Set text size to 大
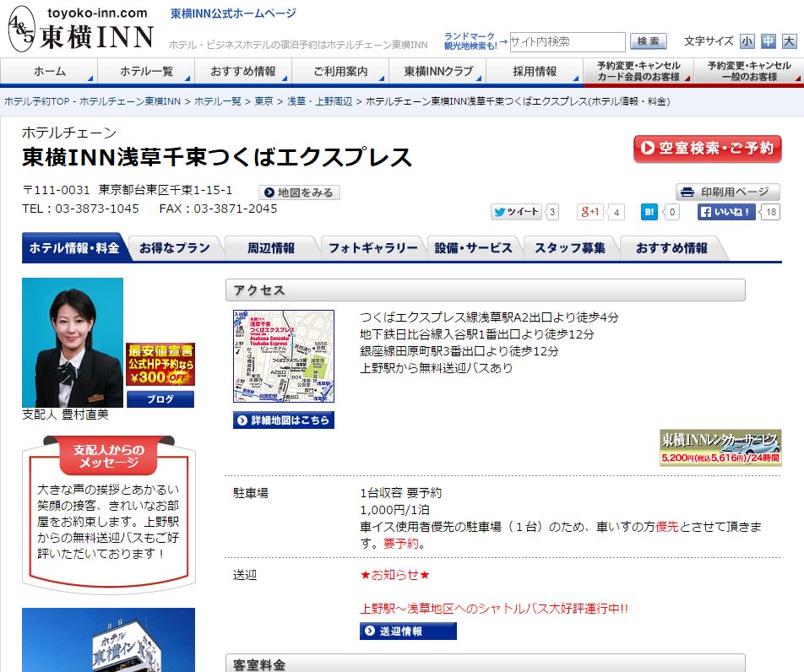The width and height of the screenshot is (804, 672). pos(789,41)
